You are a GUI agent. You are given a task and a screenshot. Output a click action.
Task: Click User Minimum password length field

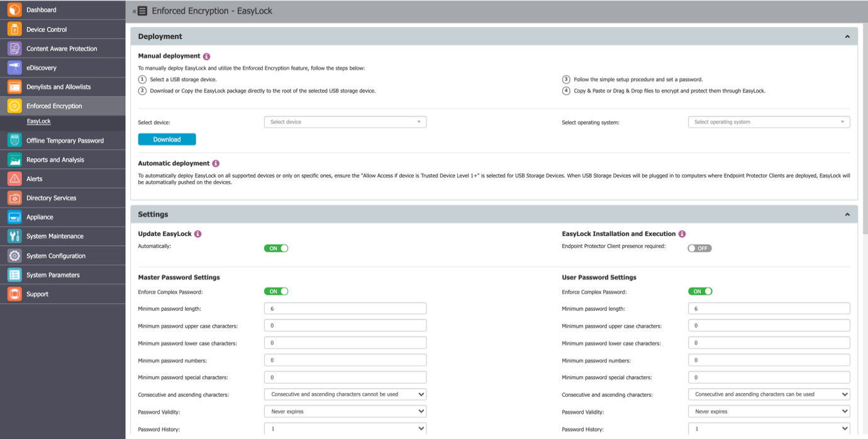(769, 308)
